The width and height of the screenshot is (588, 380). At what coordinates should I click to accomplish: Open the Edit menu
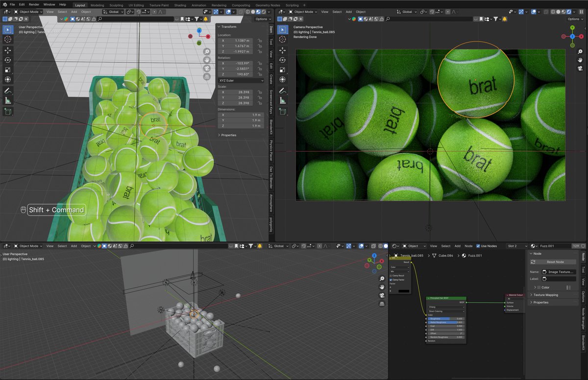(22, 4)
